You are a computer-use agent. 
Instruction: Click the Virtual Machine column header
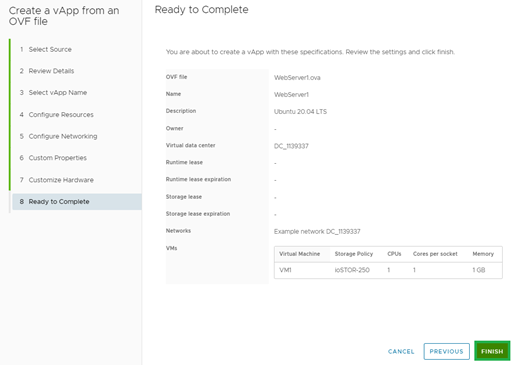coord(299,254)
